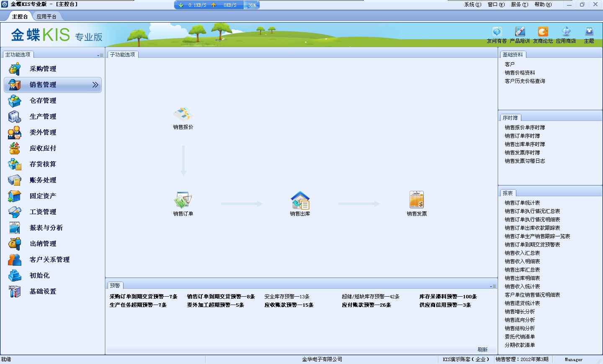Open the 委外管理 module icon
This screenshot has height=364, width=603.
(x=15, y=133)
